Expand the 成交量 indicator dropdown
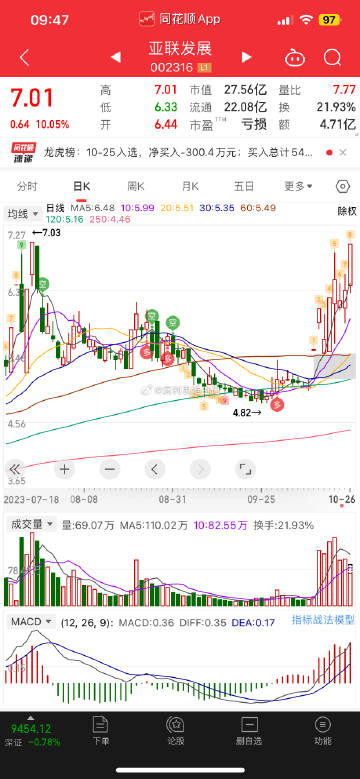 point(30,525)
